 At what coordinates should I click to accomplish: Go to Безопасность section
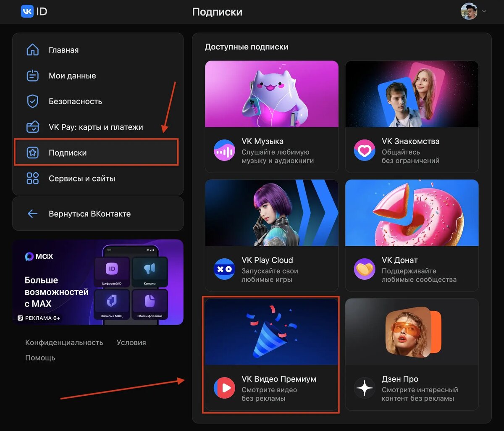97,101
